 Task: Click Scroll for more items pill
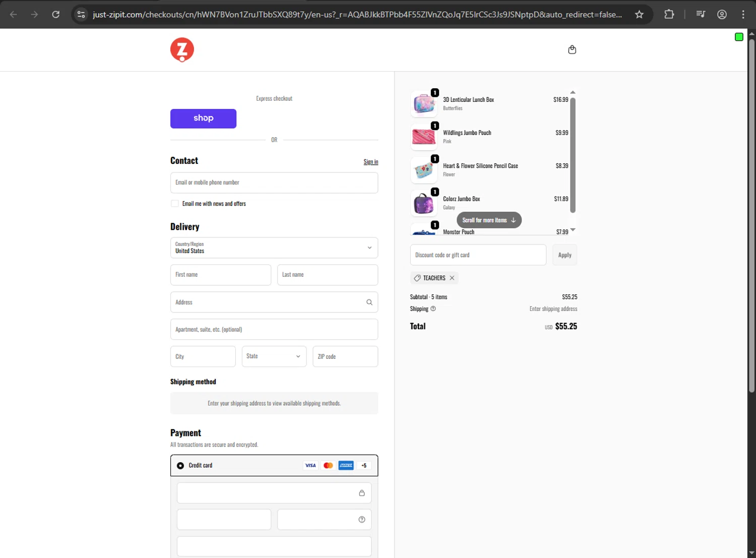(489, 220)
